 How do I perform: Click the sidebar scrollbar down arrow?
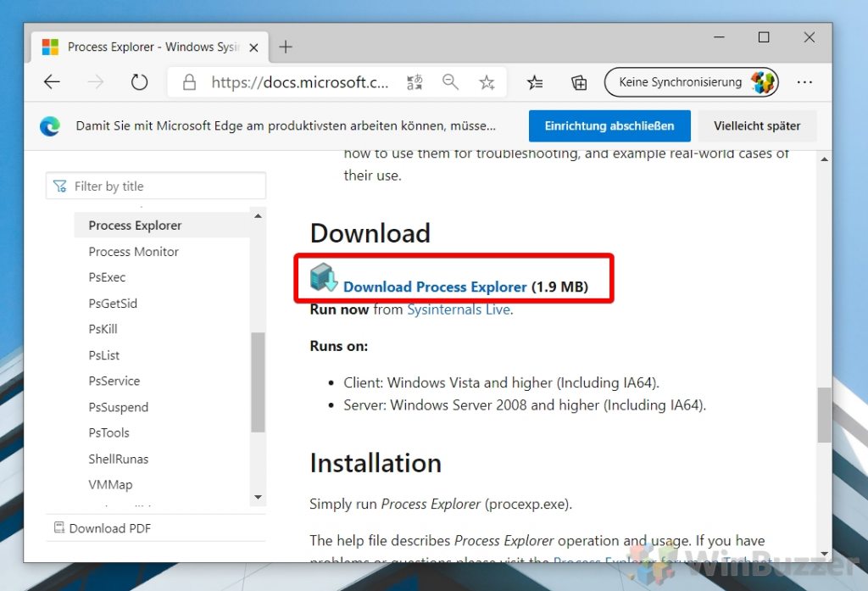[258, 498]
